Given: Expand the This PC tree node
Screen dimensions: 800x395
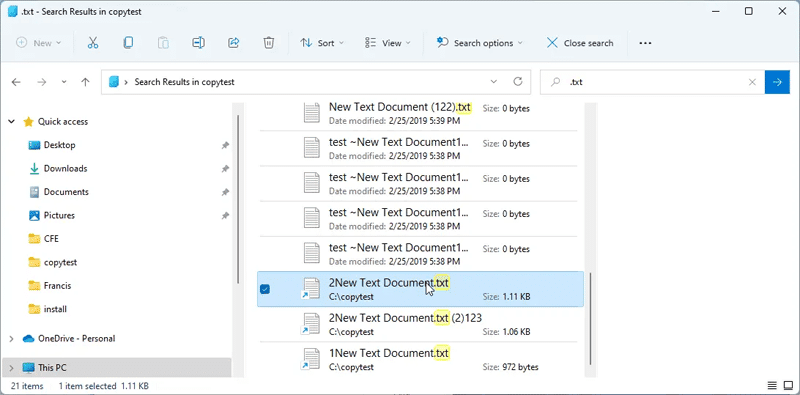Looking at the screenshot, I should point(11,367).
